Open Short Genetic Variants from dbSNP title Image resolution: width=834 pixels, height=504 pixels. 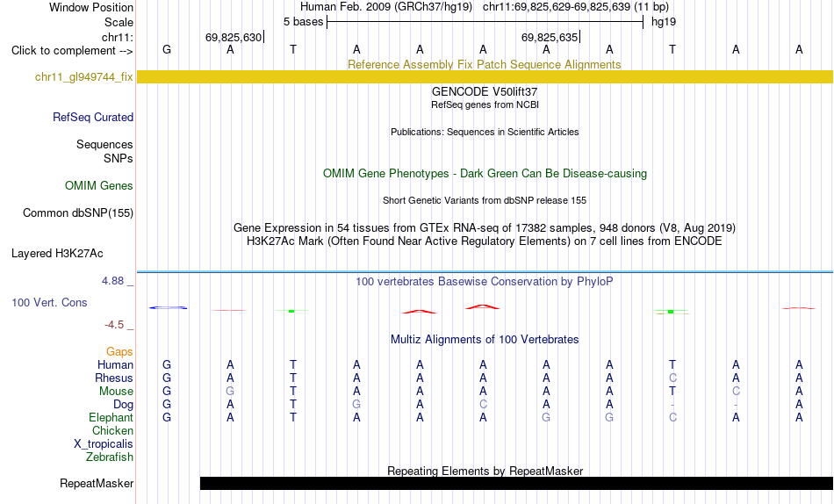point(485,201)
